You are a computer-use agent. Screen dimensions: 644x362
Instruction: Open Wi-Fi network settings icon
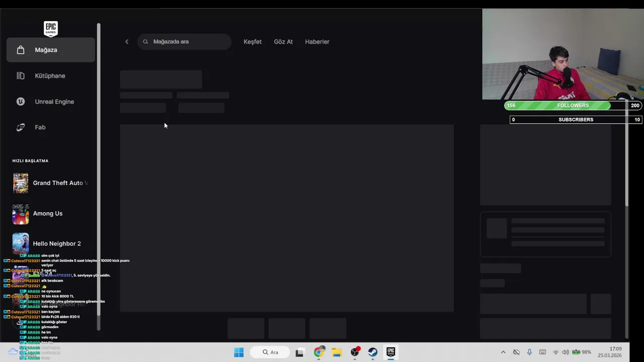point(556,352)
